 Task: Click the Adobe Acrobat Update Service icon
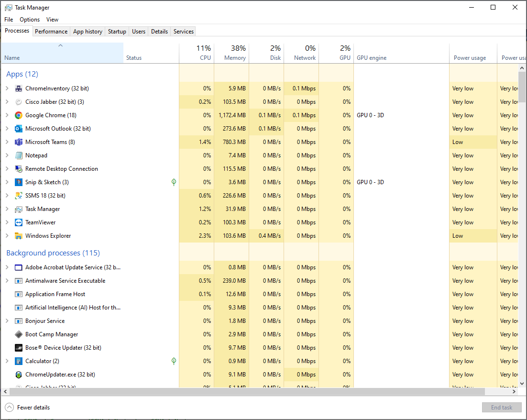coord(19,268)
